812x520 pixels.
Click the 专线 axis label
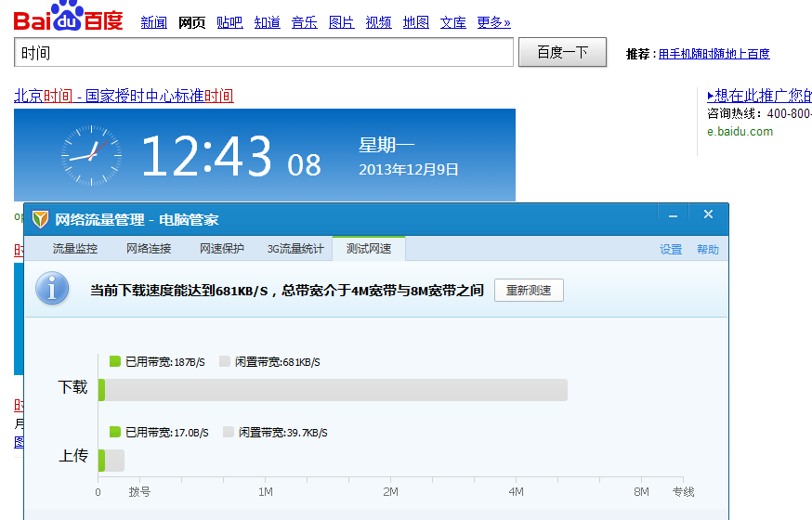point(683,491)
